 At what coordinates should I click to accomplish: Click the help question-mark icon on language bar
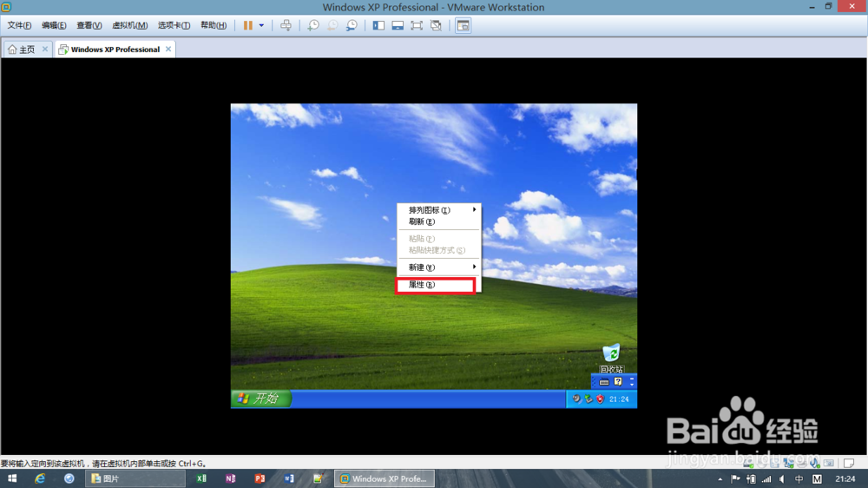click(618, 382)
